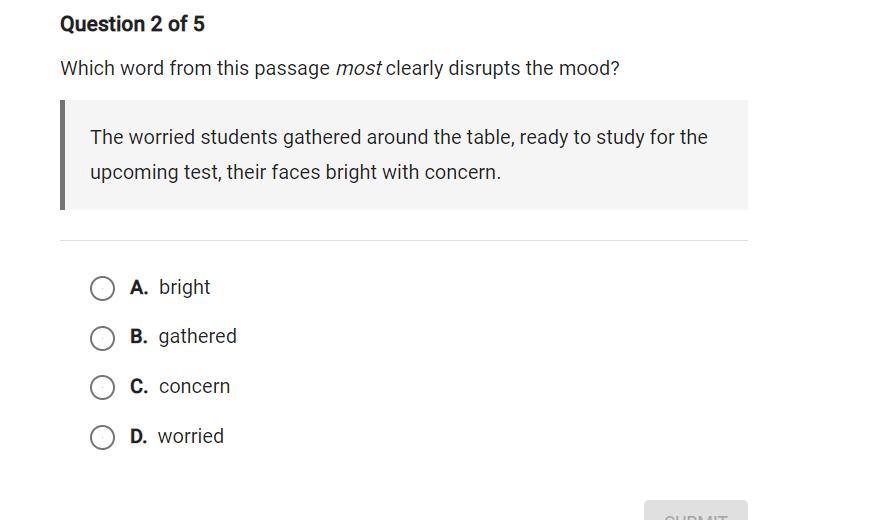The height and width of the screenshot is (520, 884).
Task: Click the answer text "gathered"
Action: pyautogui.click(x=198, y=336)
